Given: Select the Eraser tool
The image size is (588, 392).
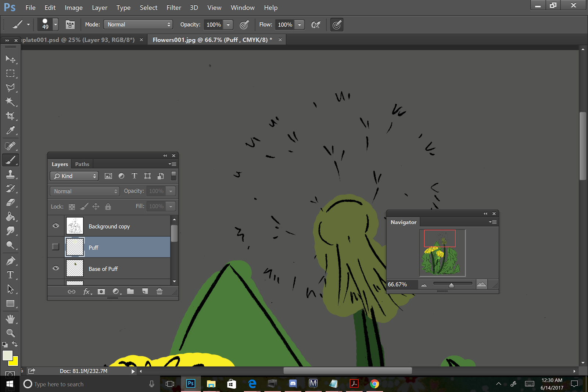Looking at the screenshot, I should point(10,202).
